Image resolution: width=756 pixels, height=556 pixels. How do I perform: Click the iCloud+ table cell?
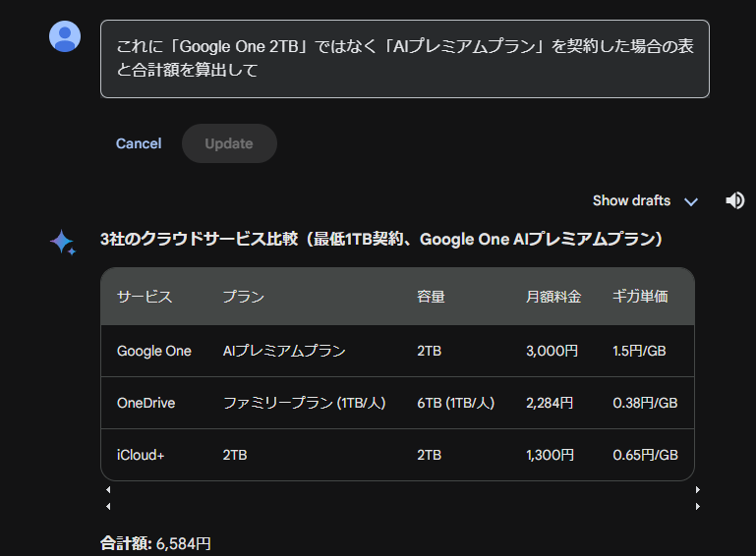pyautogui.click(x=141, y=455)
